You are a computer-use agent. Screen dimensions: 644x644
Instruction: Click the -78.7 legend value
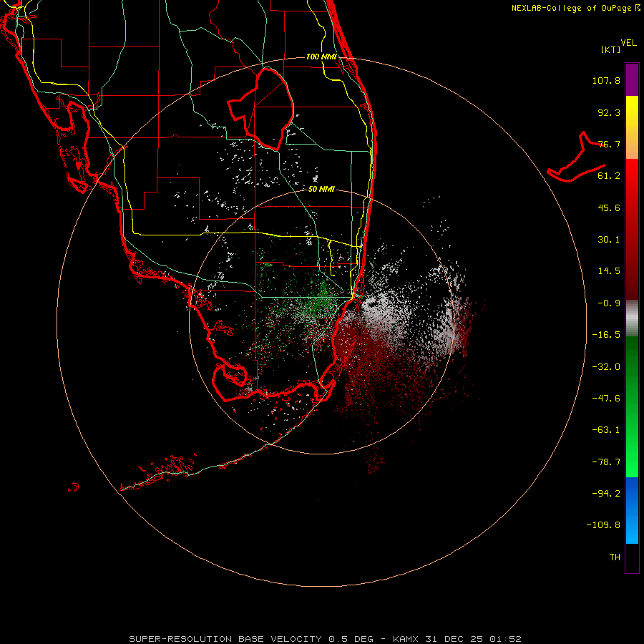pos(606,462)
